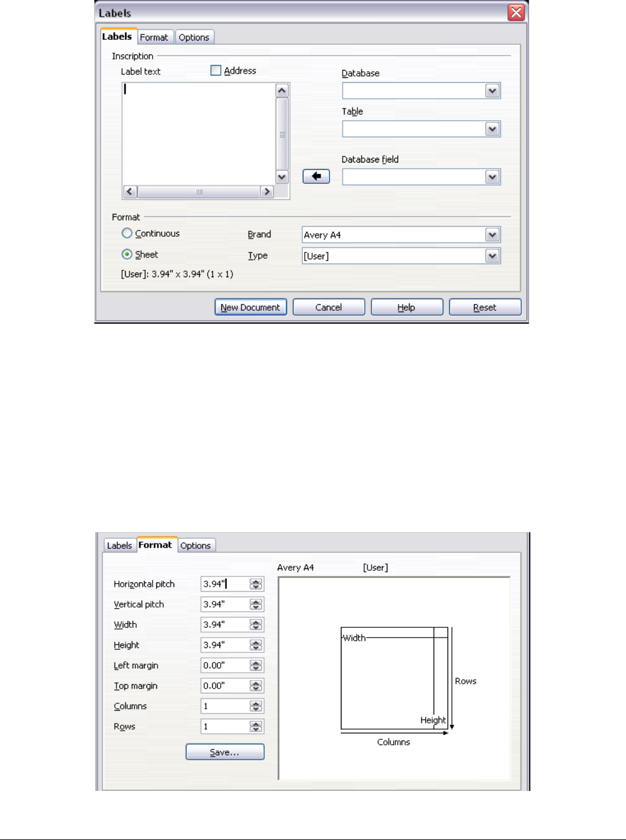Screen dimensions: 626x840
Task: Open the Database field dropdown
Action: 492,177
